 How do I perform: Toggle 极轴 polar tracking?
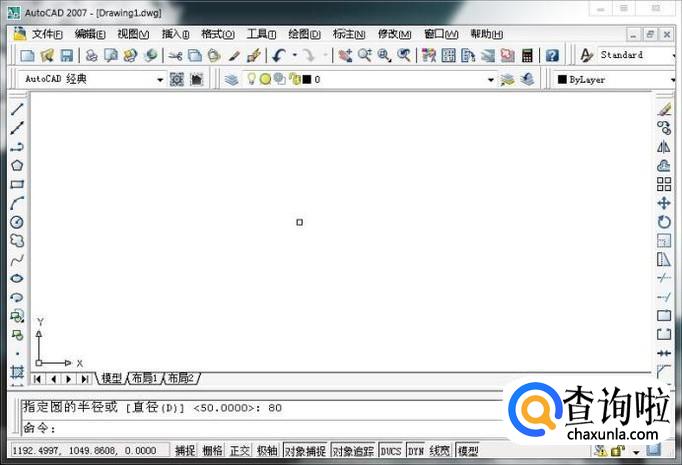[267, 451]
